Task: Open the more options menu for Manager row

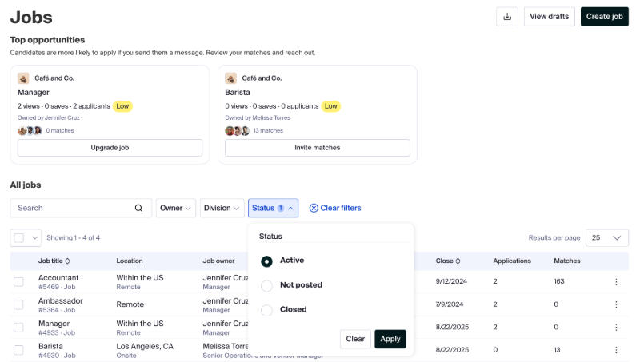Action: click(616, 327)
